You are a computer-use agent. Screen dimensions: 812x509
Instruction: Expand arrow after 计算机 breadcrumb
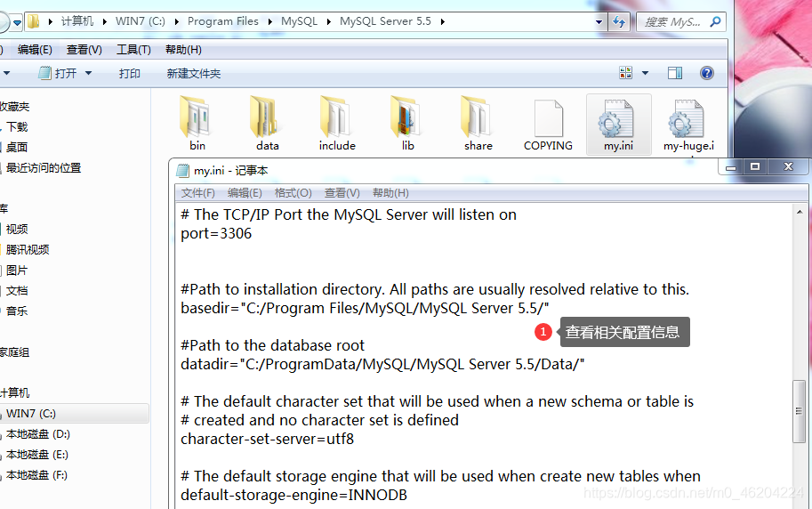point(105,21)
